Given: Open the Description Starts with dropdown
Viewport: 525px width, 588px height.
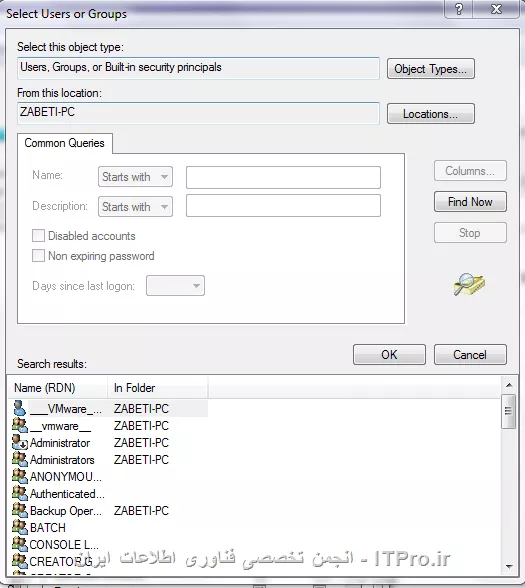Looking at the screenshot, I should [135, 207].
